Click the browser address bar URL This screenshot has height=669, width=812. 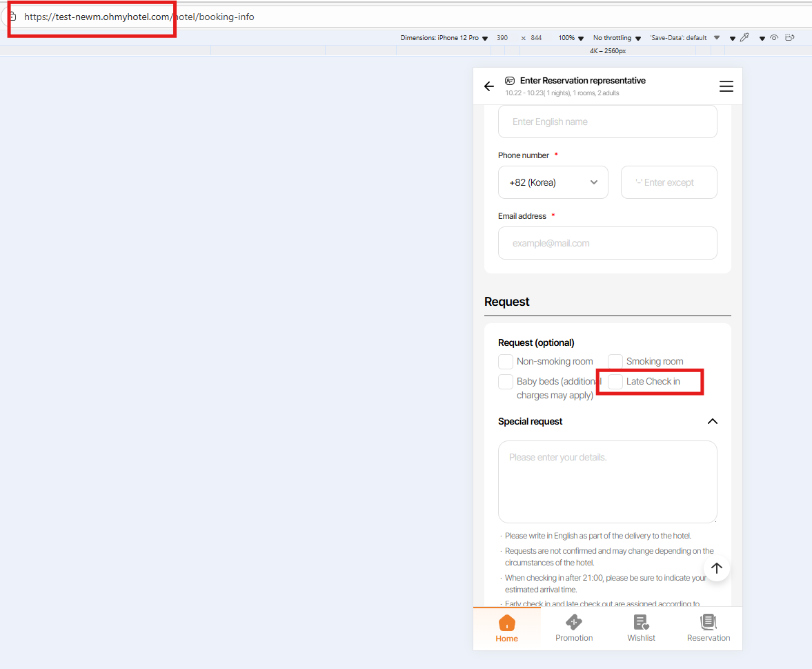[139, 17]
